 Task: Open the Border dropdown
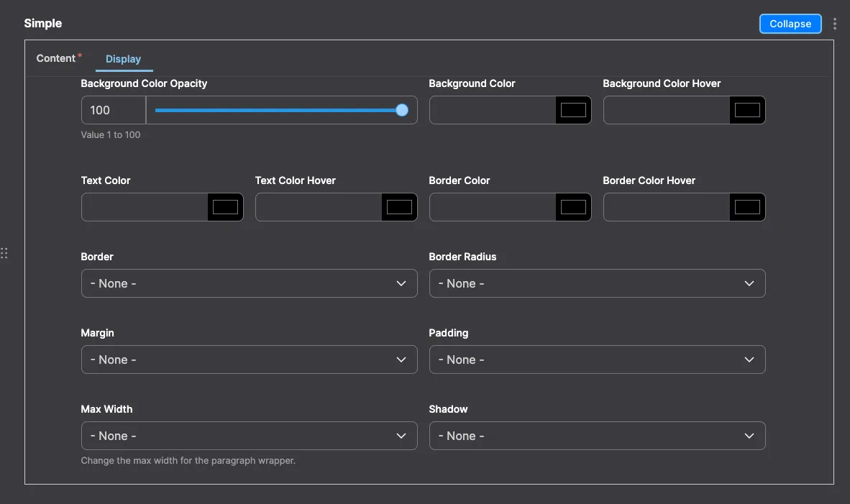(x=250, y=283)
